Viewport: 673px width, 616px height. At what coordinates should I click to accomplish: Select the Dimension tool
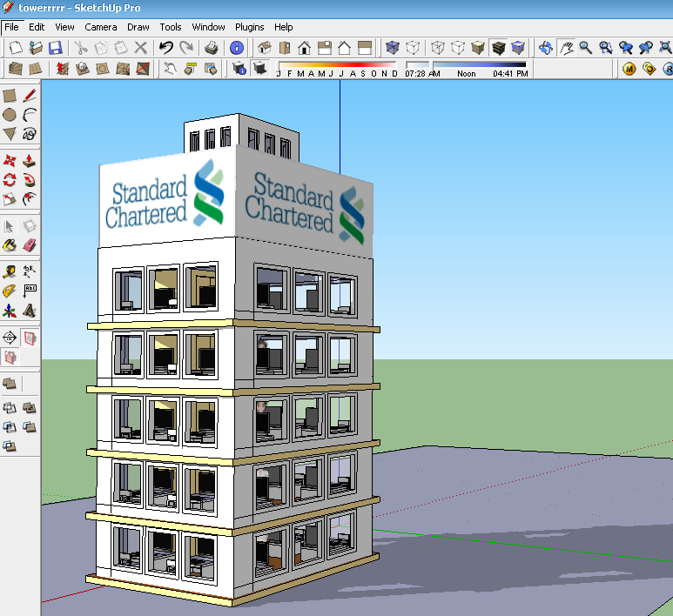click(30, 271)
